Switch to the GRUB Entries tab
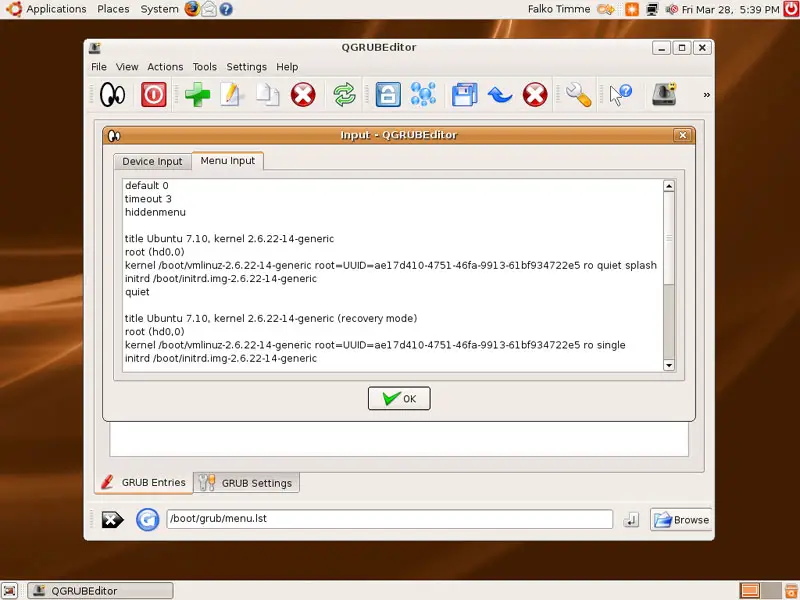Screen dimensions: 800x600 click(x=144, y=483)
